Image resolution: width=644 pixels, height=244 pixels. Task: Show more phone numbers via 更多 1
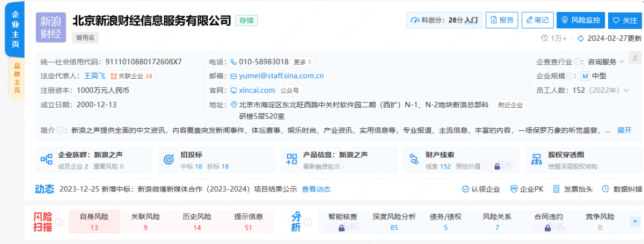(303, 62)
